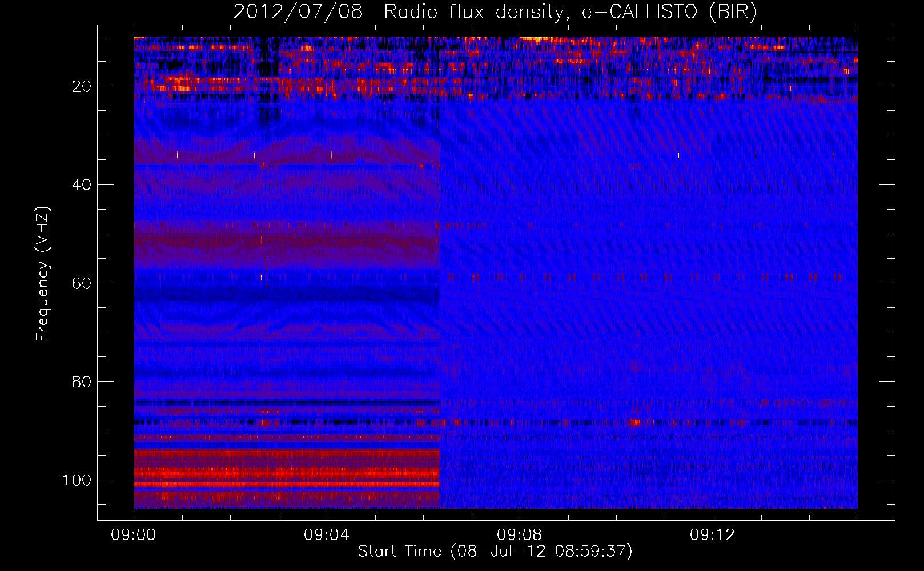Click the '60' frequency tick label

[x=82, y=283]
